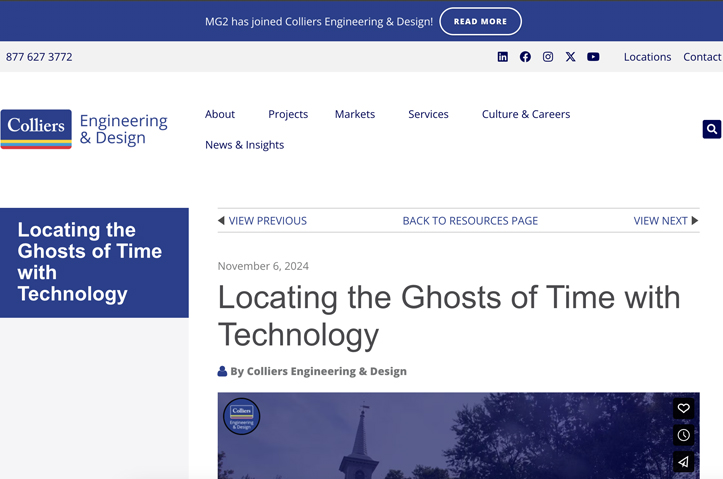723x479 pixels.
Task: Open the News & Insights menu
Action: (244, 145)
